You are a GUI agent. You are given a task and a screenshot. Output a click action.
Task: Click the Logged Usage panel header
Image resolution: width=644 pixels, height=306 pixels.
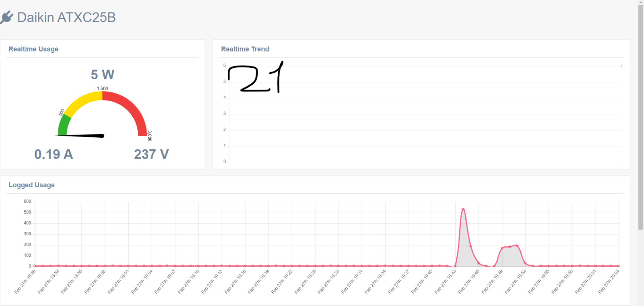click(x=31, y=185)
